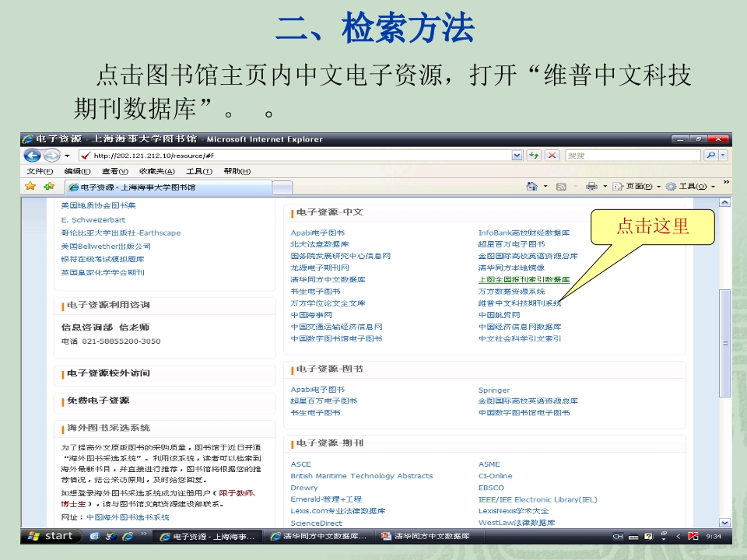Click the IE search input box

coord(633,156)
